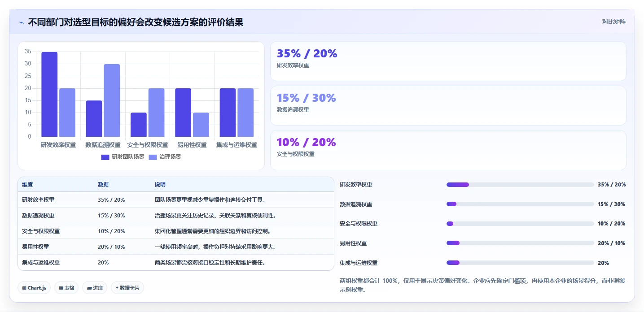
Task: Click the 对比矩阵 label in the header
Action: tap(614, 22)
